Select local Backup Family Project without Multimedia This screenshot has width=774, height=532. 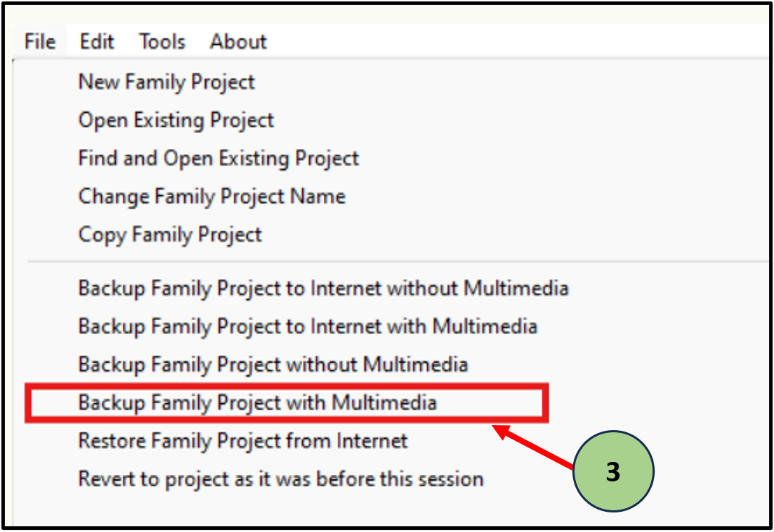273,364
